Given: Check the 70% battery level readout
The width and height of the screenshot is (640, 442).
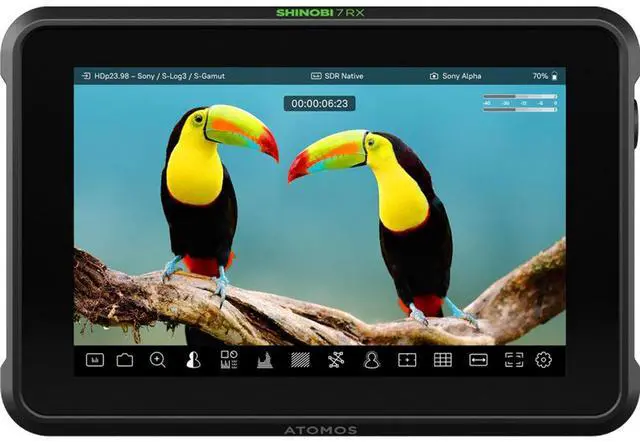Looking at the screenshot, I should tap(540, 76).
